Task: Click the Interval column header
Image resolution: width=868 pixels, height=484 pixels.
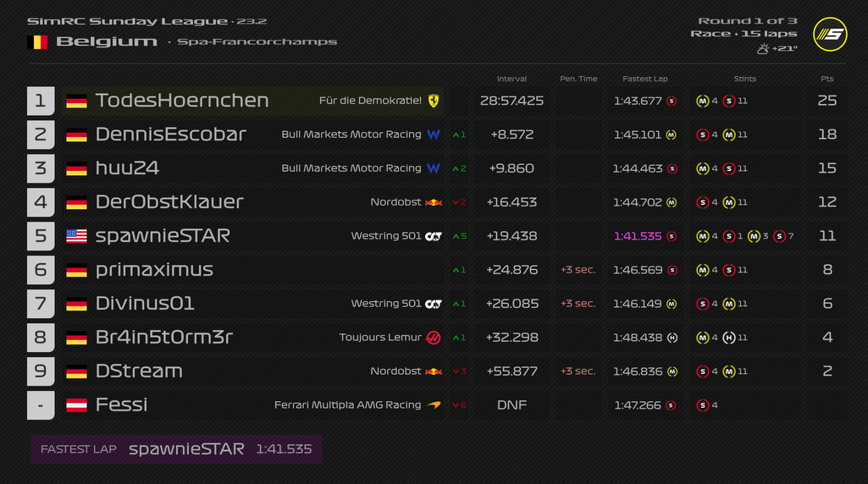Action: (x=511, y=79)
